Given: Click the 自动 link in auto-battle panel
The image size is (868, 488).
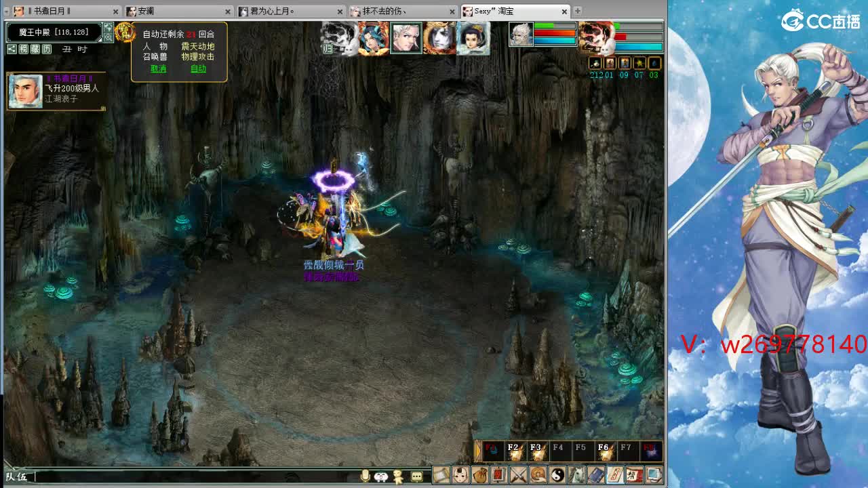Looking at the screenshot, I should point(198,69).
